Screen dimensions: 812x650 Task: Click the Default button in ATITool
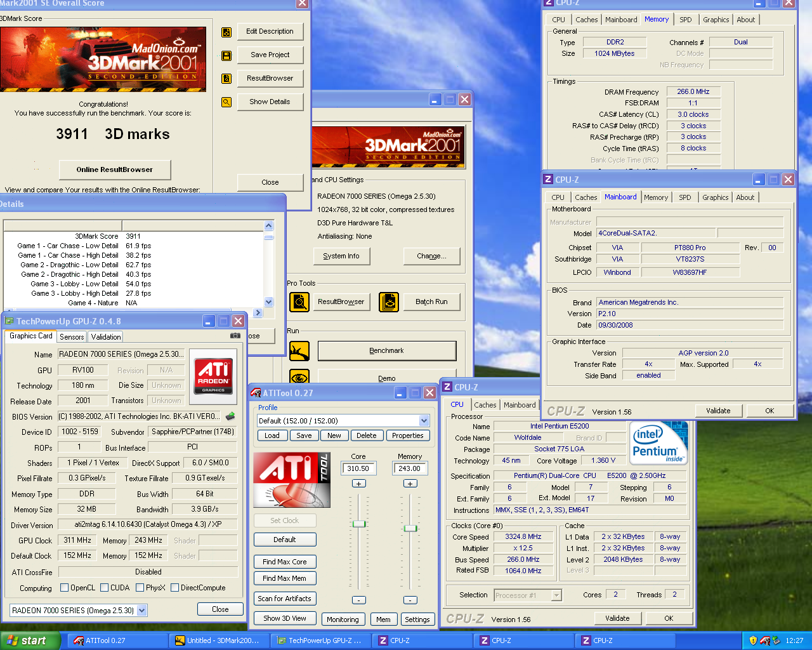285,540
